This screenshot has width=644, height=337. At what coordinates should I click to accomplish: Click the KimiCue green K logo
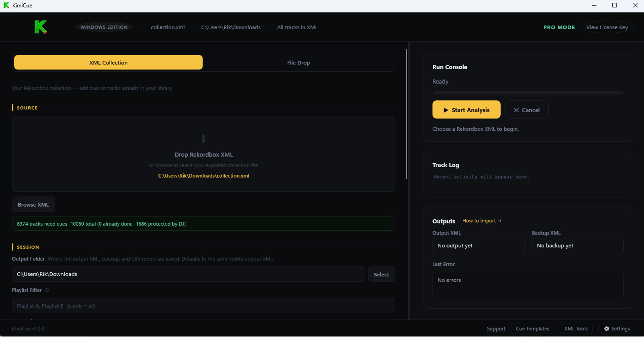click(x=41, y=27)
